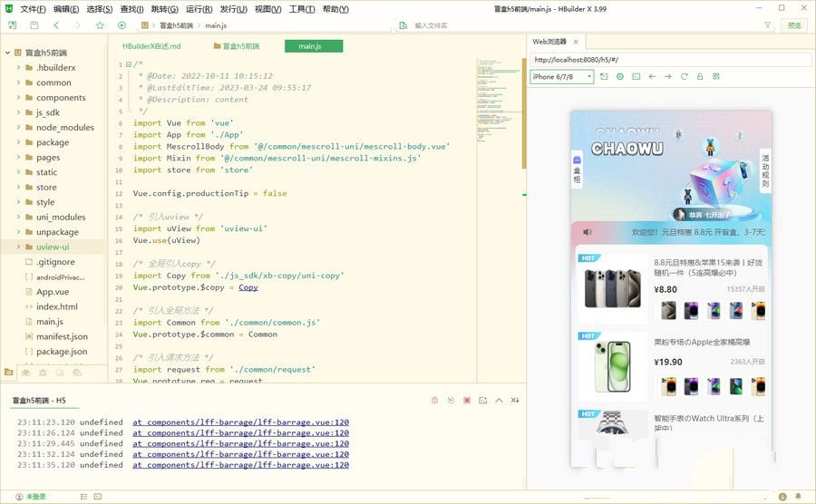Refresh the built-in web browser preview
Viewport: 816px width, 504px height.
[684, 77]
